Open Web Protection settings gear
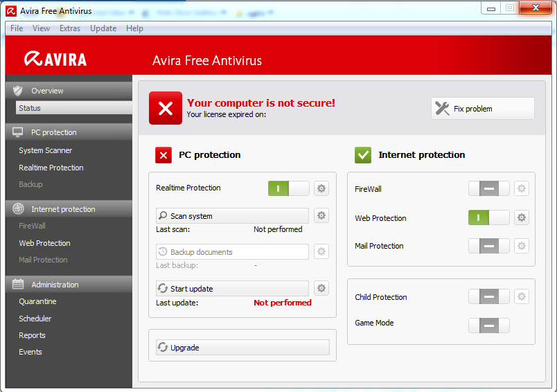 click(x=522, y=217)
